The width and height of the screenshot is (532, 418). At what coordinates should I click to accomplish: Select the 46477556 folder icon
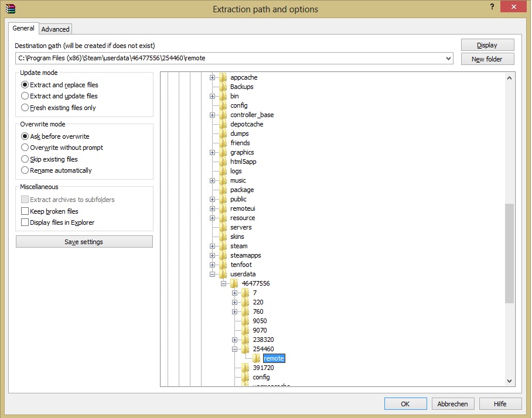click(234, 283)
